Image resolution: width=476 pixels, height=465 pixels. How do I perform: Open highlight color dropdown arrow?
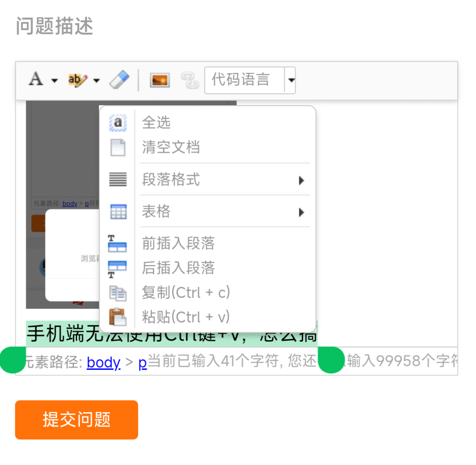click(x=97, y=80)
